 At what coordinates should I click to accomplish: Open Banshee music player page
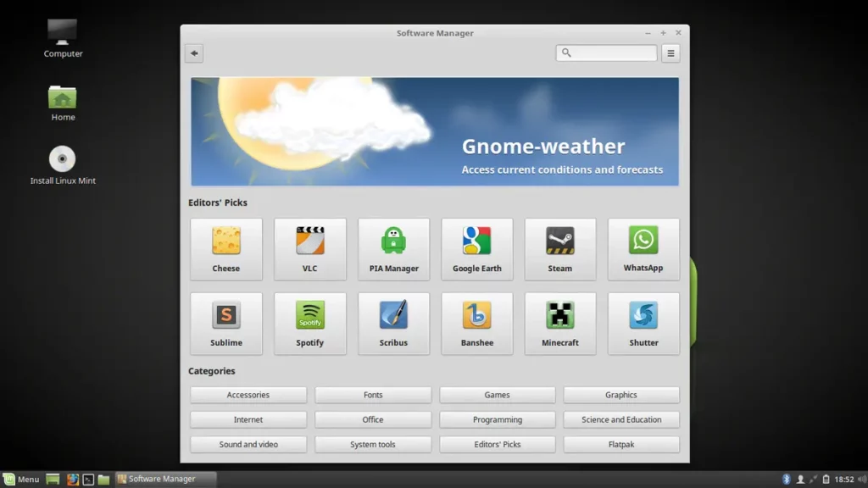click(476, 323)
